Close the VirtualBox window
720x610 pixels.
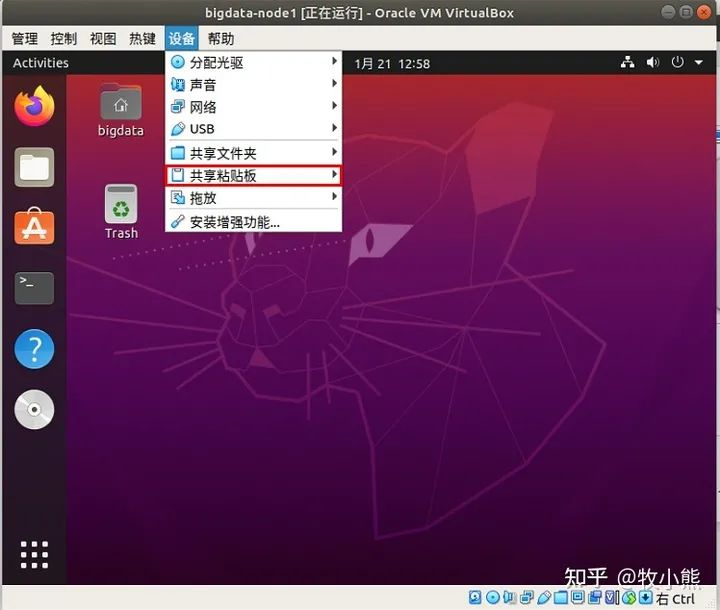pyautogui.click(x=703, y=12)
